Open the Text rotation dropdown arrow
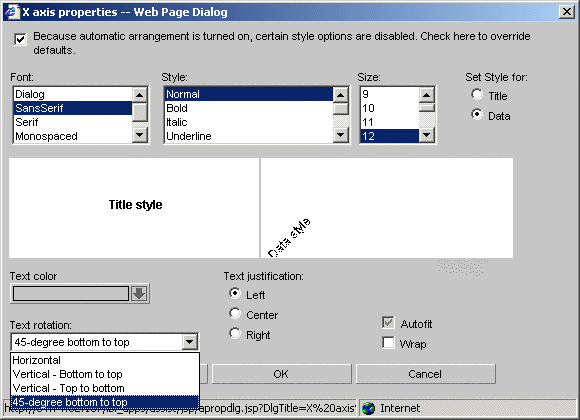 [x=190, y=342]
